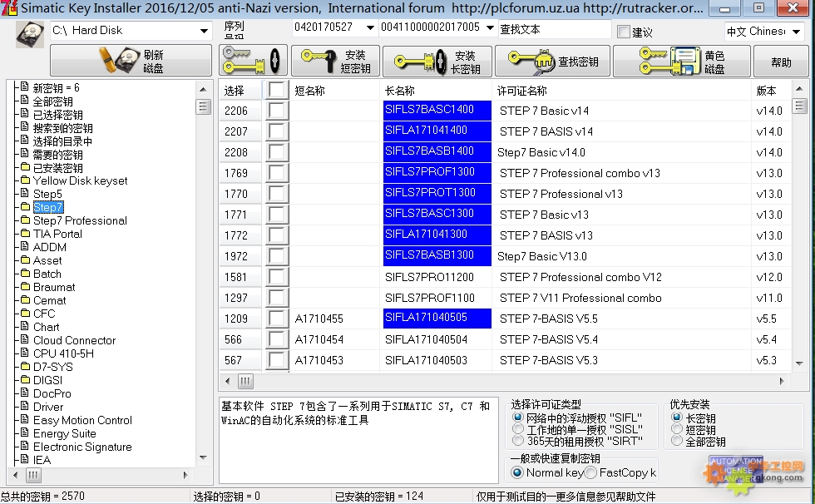This screenshot has width=815, height=504.
Task: Open the 00411000002017005 serial dropdown
Action: [490, 27]
